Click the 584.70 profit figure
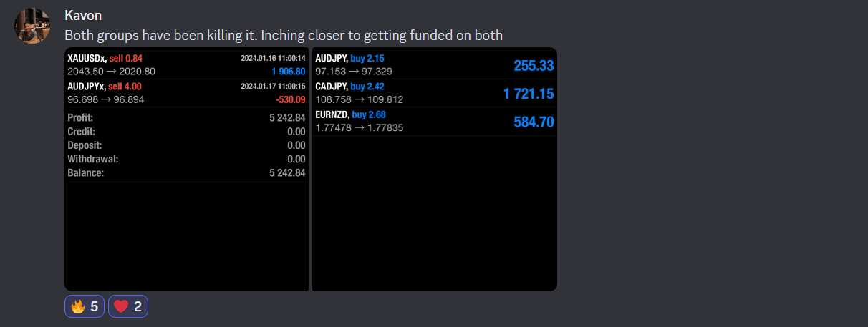 534,122
